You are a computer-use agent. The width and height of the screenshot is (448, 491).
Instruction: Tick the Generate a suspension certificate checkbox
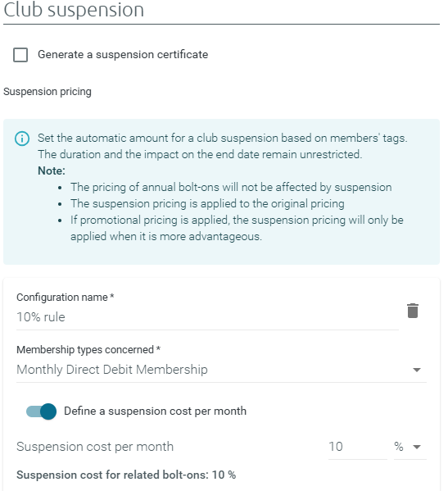[x=20, y=55]
